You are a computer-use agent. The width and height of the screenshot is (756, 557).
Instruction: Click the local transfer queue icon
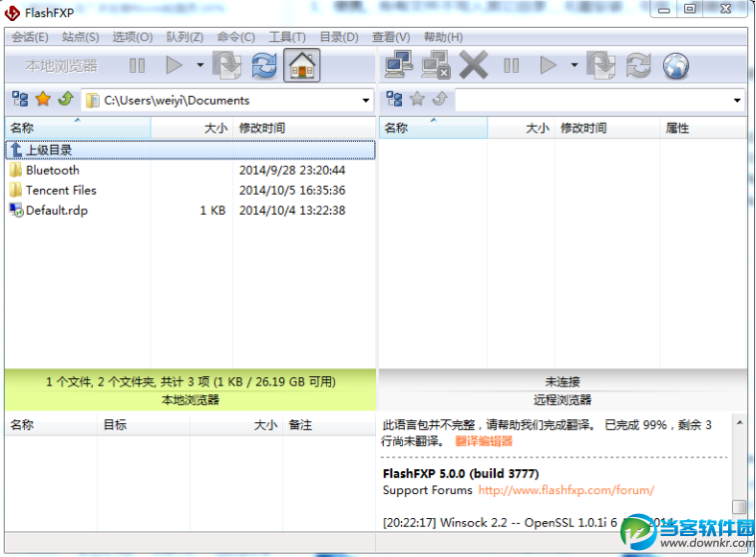point(226,65)
